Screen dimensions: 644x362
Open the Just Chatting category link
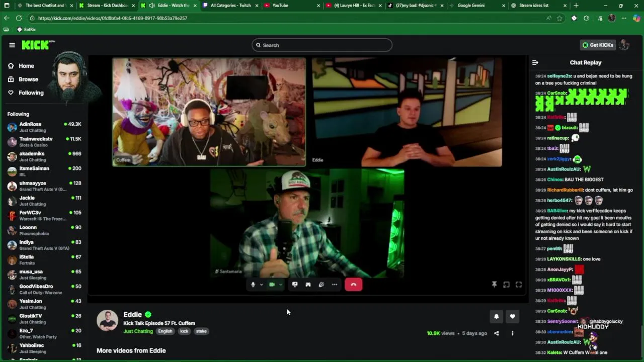pyautogui.click(x=138, y=331)
